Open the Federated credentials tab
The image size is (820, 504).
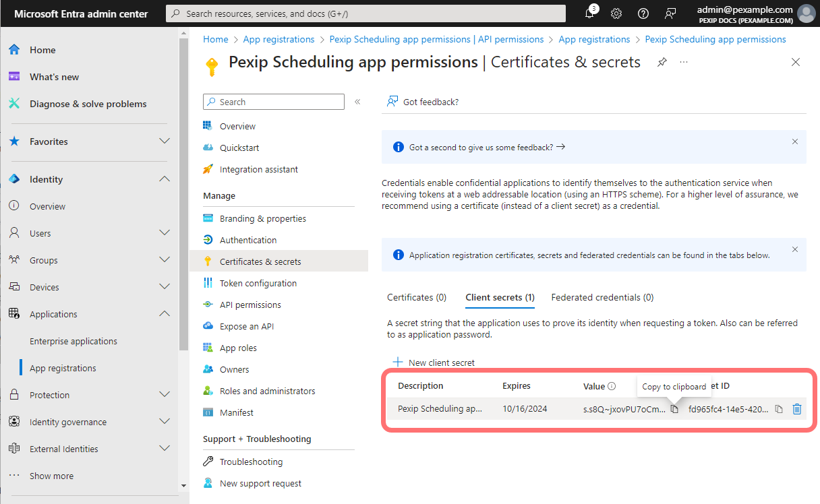tap(602, 297)
